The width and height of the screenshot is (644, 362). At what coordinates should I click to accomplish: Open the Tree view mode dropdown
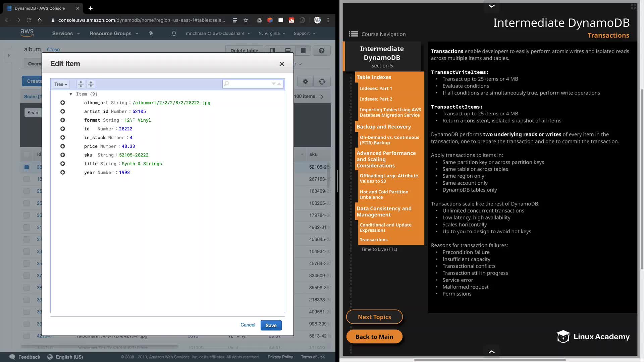(61, 84)
